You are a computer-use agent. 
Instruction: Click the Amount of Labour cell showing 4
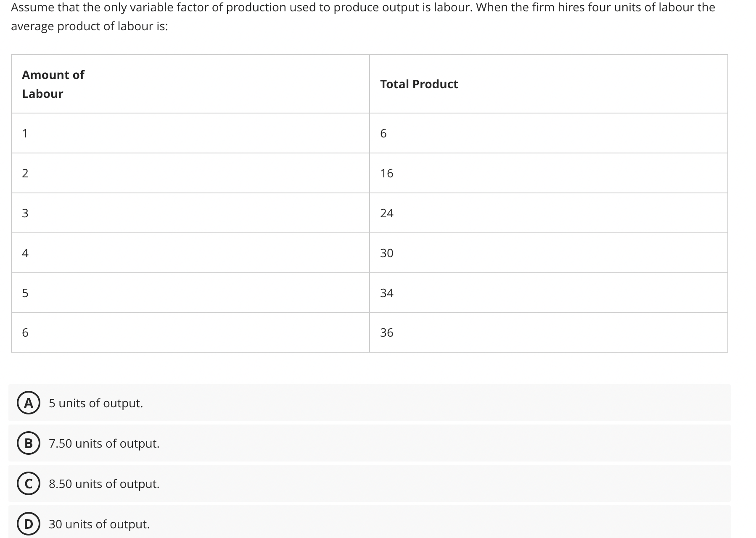(25, 253)
